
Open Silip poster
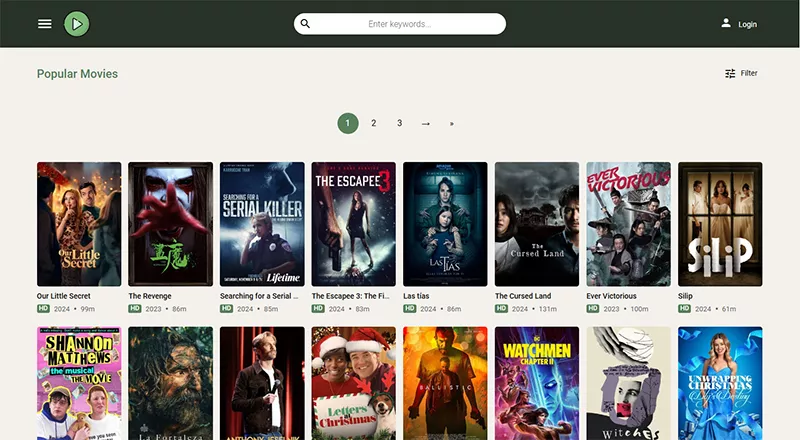pyautogui.click(x=720, y=224)
